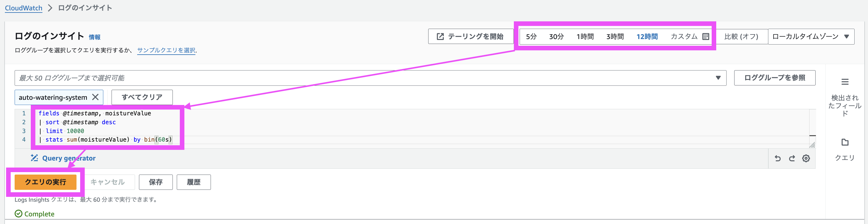Select the 3時間 time range
This screenshot has width=868, height=224.
(x=615, y=36)
